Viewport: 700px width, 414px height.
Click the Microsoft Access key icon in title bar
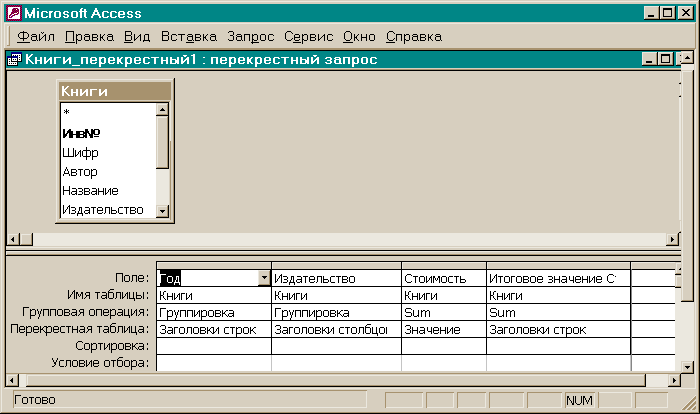(x=14, y=13)
